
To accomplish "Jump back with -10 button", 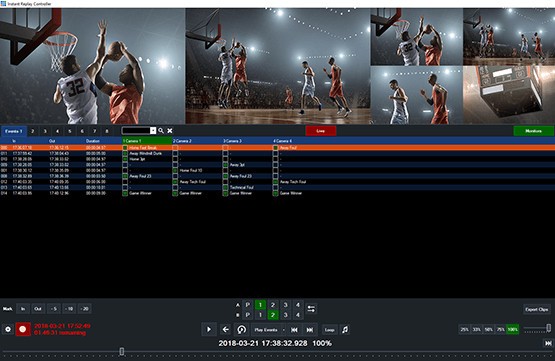I will click(69, 309).
